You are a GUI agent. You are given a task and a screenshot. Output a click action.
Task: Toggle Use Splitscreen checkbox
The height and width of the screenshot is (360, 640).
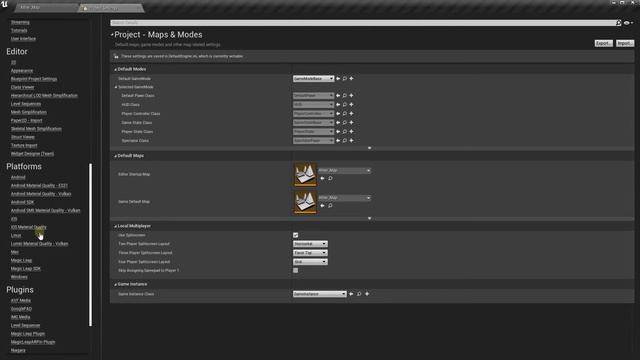click(296, 235)
